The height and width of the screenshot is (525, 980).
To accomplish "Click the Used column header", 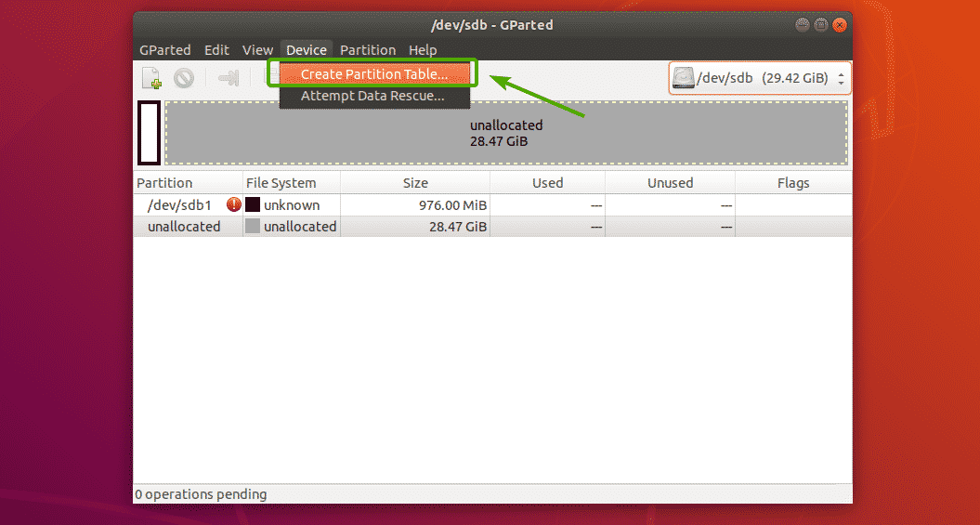I will [x=547, y=183].
